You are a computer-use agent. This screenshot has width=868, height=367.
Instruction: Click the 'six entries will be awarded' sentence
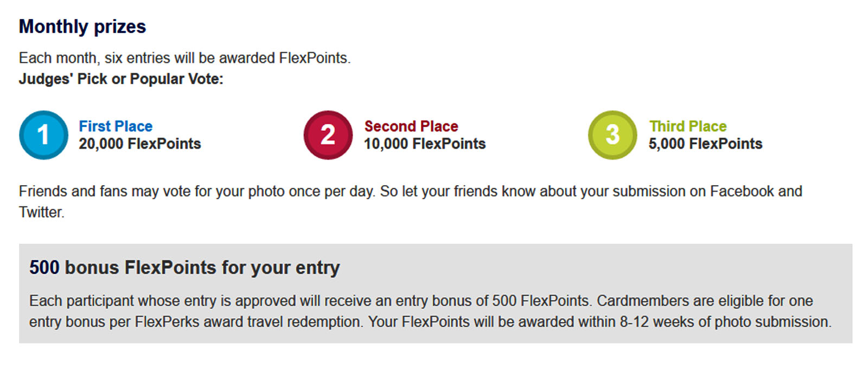(x=184, y=58)
